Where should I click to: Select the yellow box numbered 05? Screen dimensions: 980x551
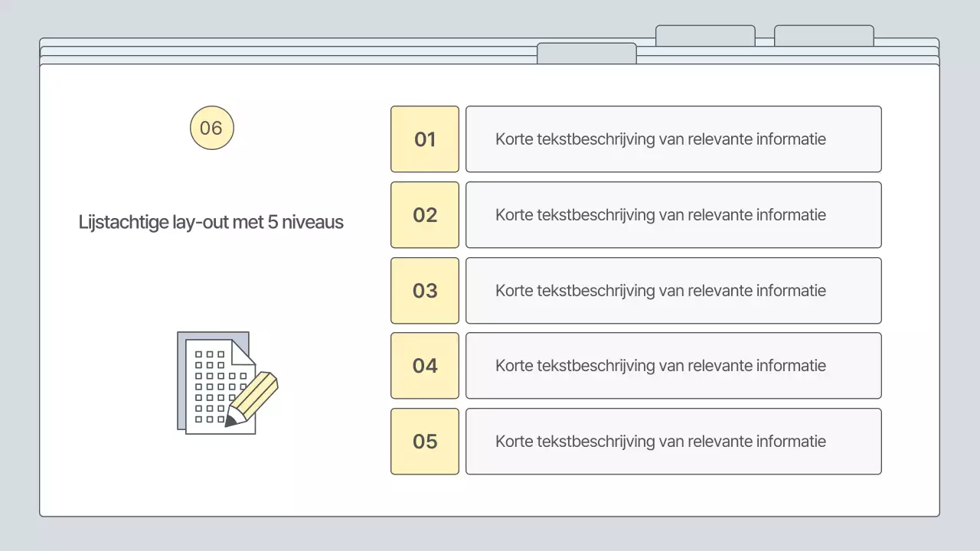coord(424,442)
